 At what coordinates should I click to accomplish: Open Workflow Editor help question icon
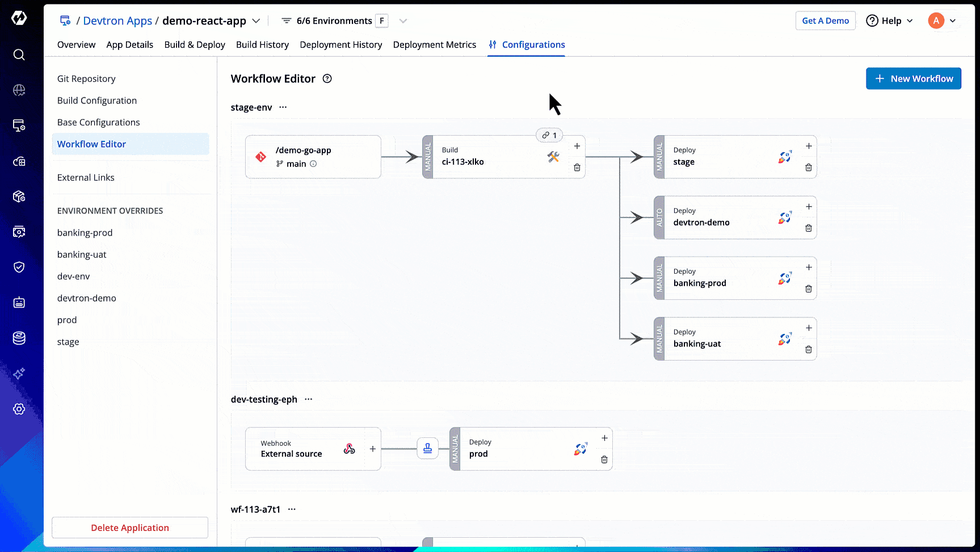[327, 79]
